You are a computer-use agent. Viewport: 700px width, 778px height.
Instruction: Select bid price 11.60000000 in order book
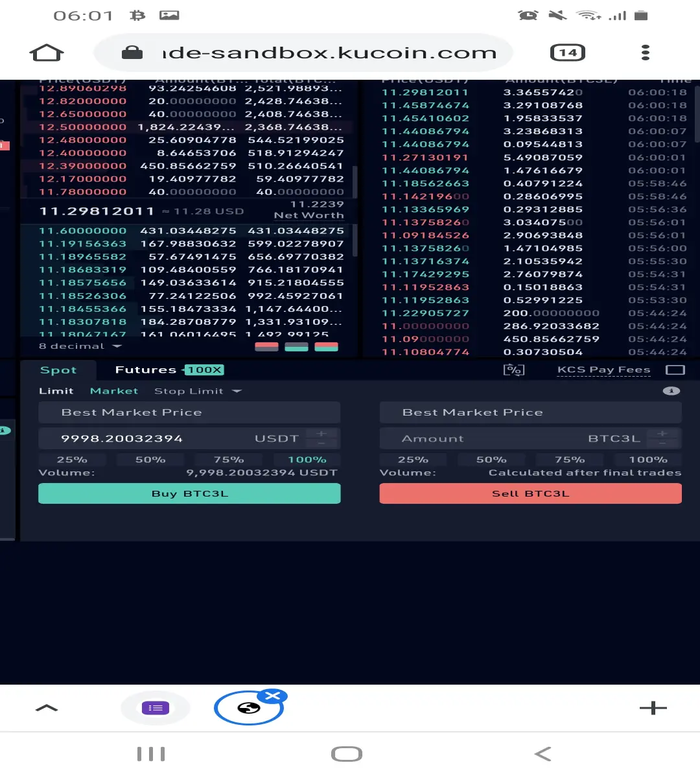pyautogui.click(x=82, y=231)
